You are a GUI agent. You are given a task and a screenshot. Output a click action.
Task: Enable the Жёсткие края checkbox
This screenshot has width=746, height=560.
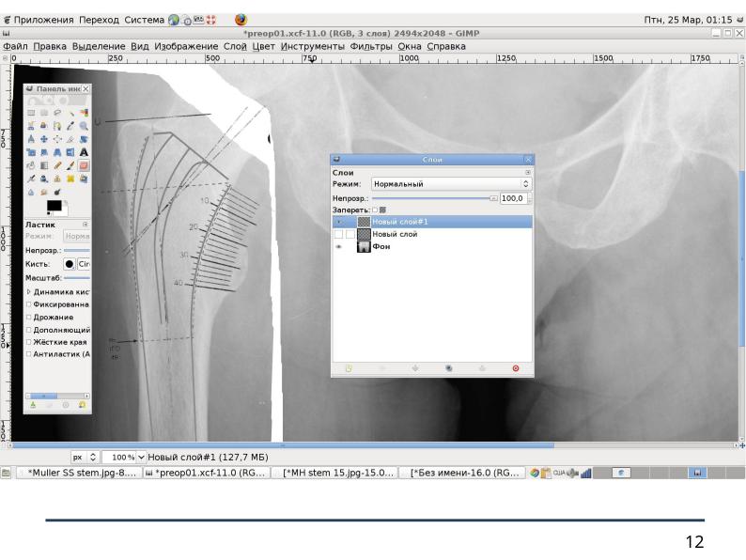coord(29,342)
